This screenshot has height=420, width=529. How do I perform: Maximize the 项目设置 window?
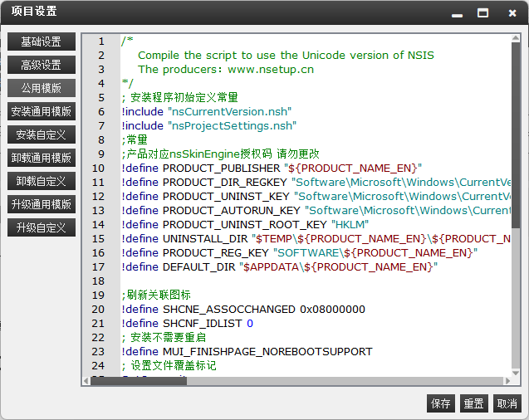[483, 12]
